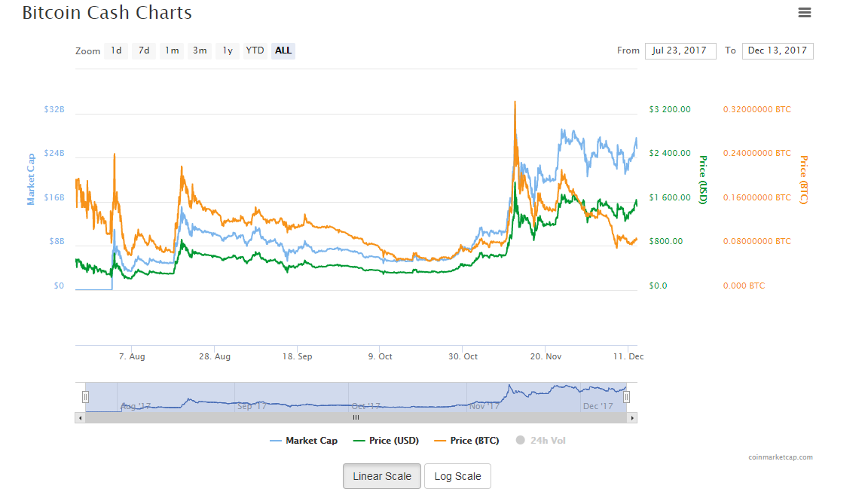Set zoom to 1y
The width and height of the screenshot is (865, 504).
coord(228,50)
